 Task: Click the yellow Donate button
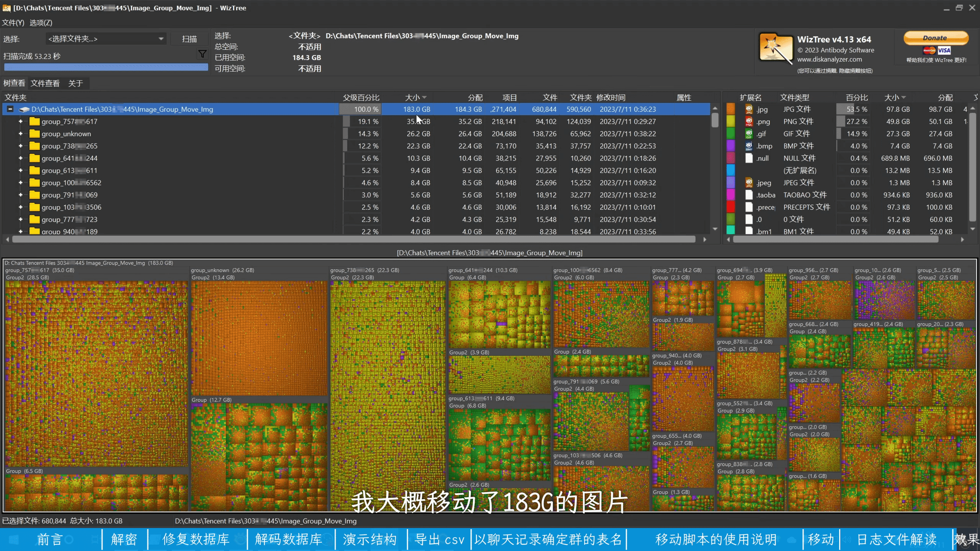[x=936, y=38]
